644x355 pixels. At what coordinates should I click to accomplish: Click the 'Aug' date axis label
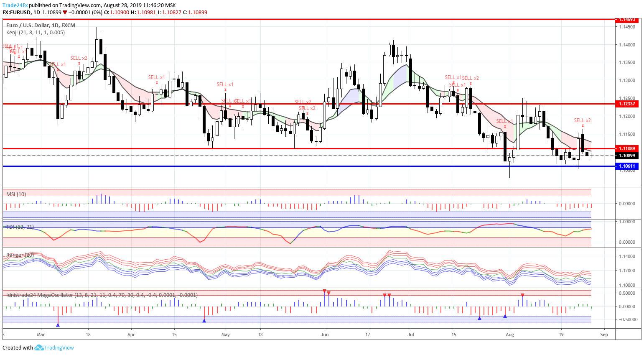pos(509,335)
